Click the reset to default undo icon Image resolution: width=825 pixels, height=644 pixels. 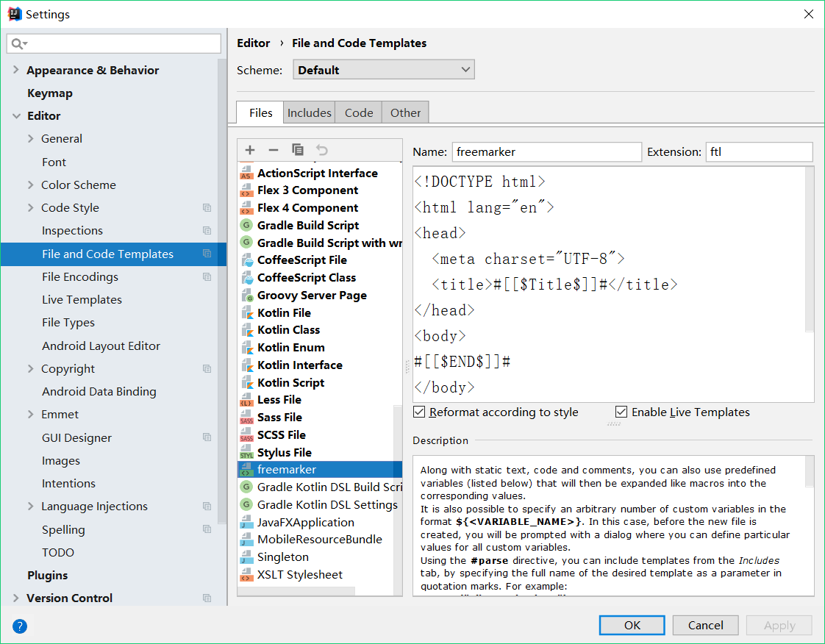click(x=321, y=150)
